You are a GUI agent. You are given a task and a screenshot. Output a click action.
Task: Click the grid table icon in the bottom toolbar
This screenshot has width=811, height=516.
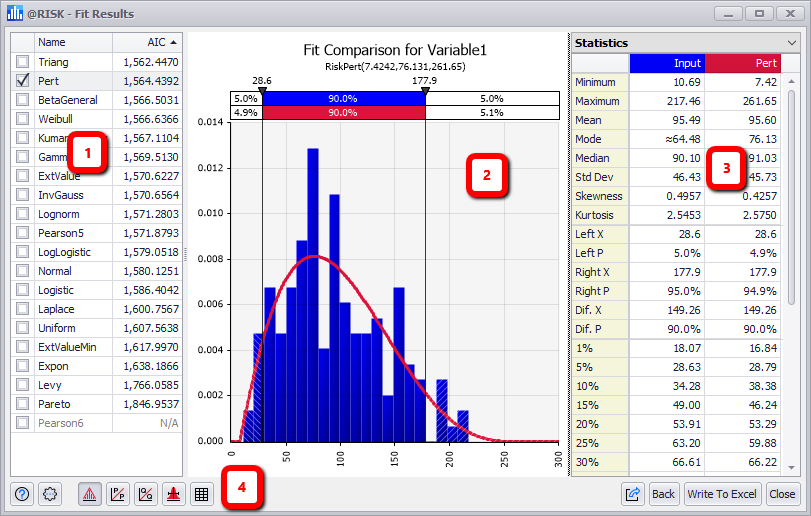[201, 493]
